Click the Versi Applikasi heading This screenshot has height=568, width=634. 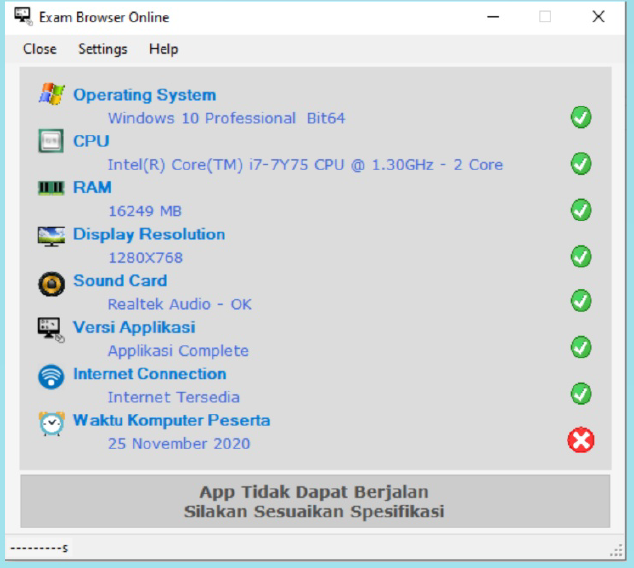134,327
